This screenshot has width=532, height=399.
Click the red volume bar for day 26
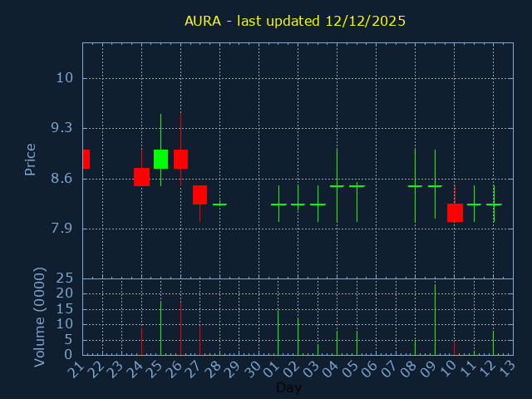[x=181, y=328]
